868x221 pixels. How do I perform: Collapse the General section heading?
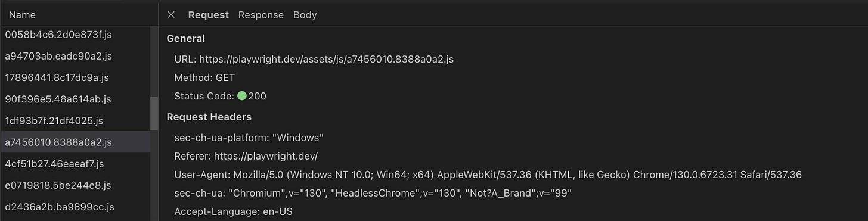[x=185, y=38]
